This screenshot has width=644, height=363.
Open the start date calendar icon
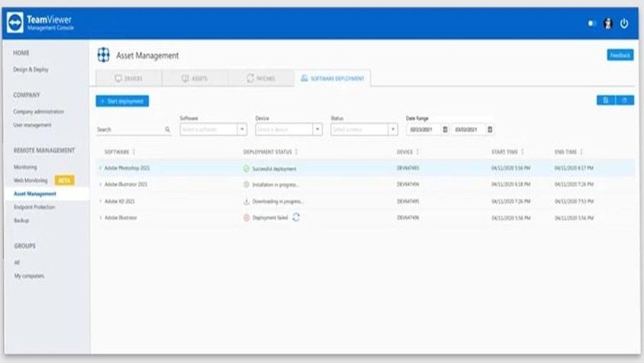(x=445, y=130)
